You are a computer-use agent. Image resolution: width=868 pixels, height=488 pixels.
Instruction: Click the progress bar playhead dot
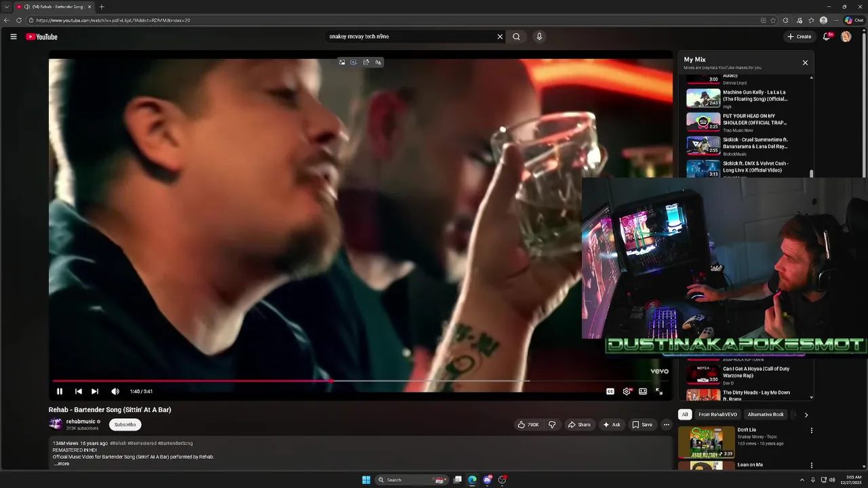pos(331,381)
